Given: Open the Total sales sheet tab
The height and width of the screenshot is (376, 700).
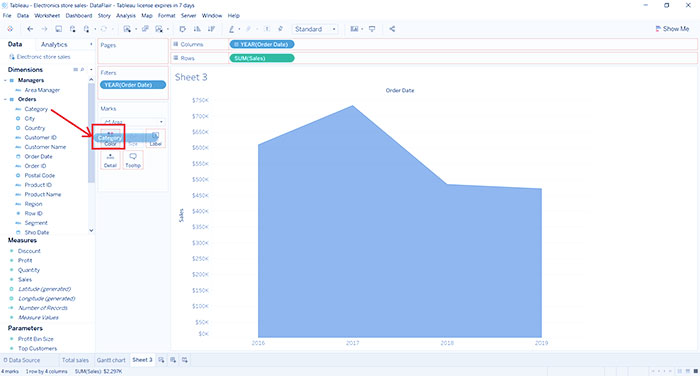Looking at the screenshot, I should click(75, 360).
